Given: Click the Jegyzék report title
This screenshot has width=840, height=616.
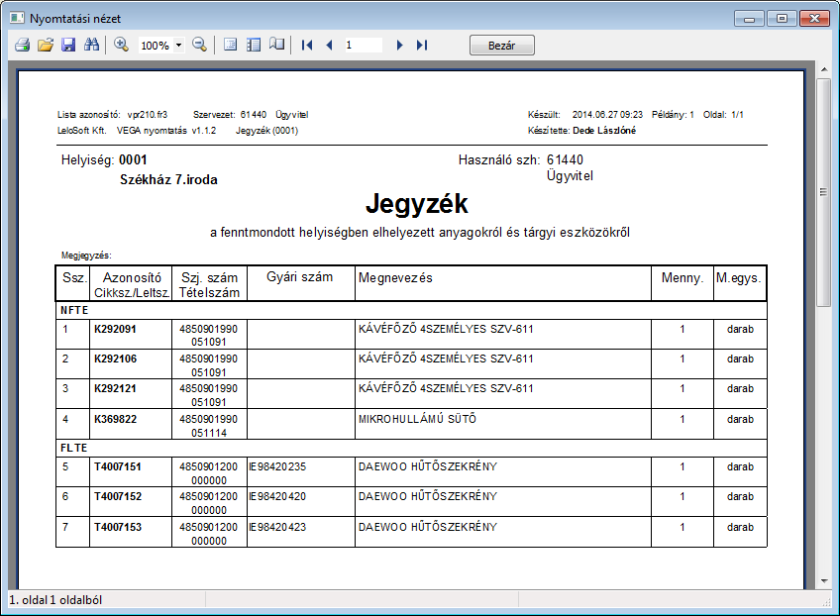Looking at the screenshot, I should coord(417,204).
